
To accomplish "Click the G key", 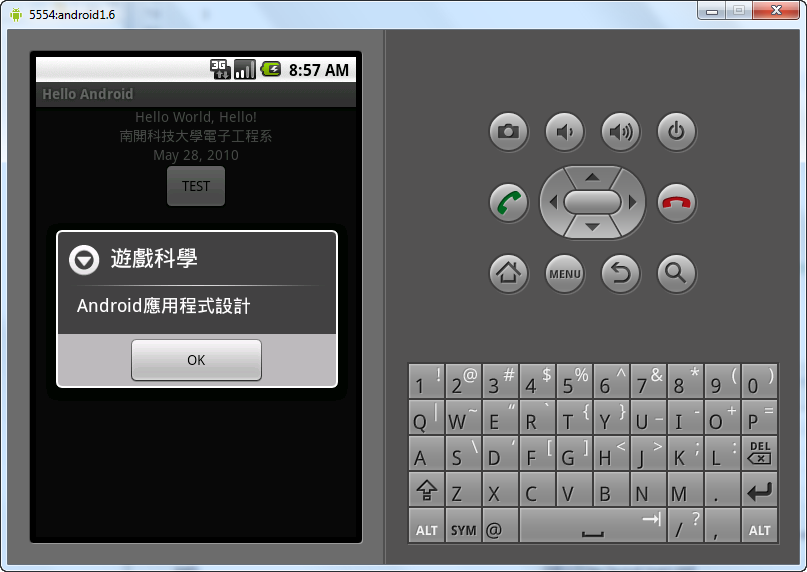I will 574,453.
